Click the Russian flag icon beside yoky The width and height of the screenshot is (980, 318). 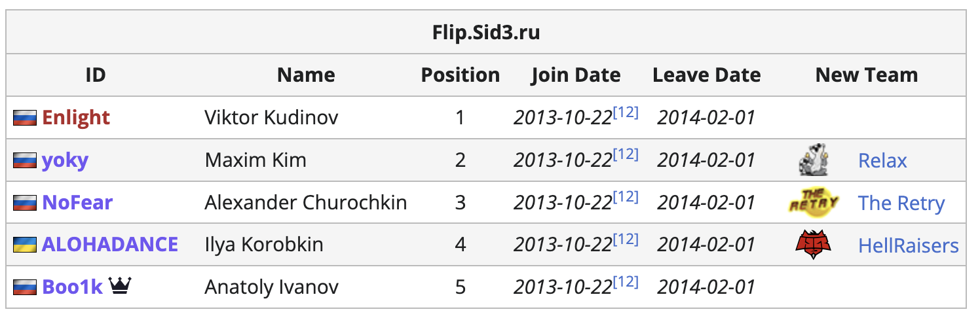(25, 161)
